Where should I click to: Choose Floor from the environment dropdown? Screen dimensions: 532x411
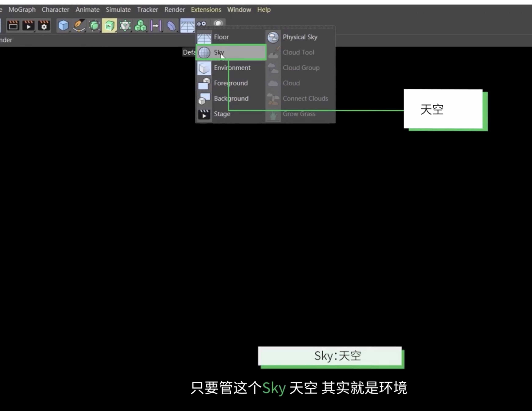[231, 37]
